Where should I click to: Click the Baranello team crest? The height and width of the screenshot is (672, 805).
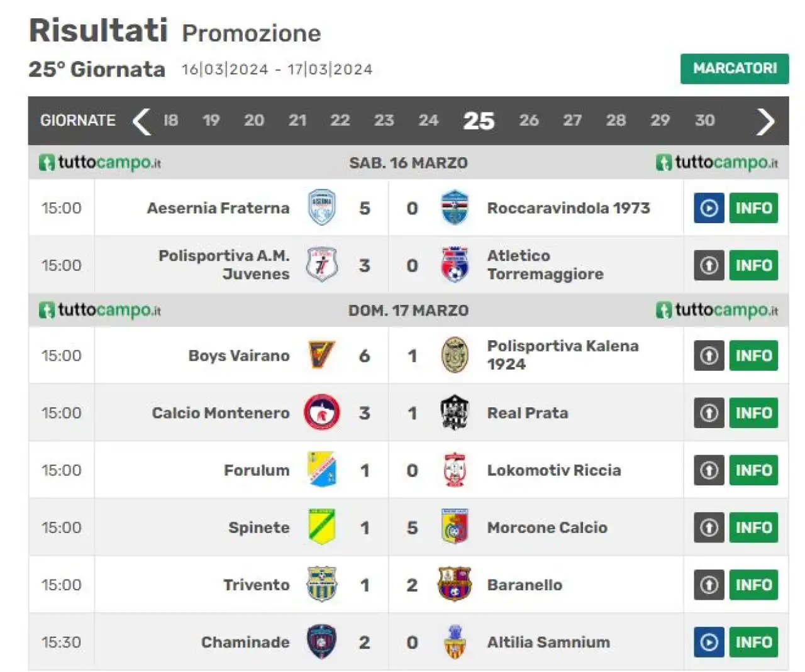pyautogui.click(x=454, y=585)
